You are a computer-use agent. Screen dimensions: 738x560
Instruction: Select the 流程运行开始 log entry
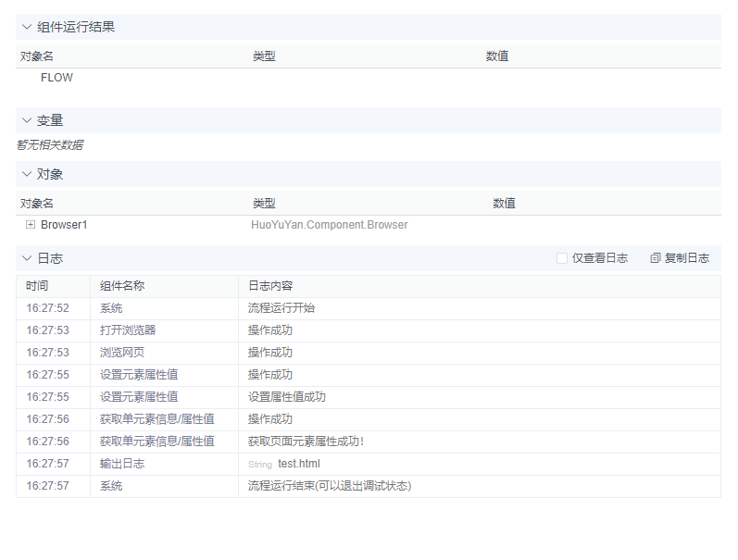tap(281, 308)
